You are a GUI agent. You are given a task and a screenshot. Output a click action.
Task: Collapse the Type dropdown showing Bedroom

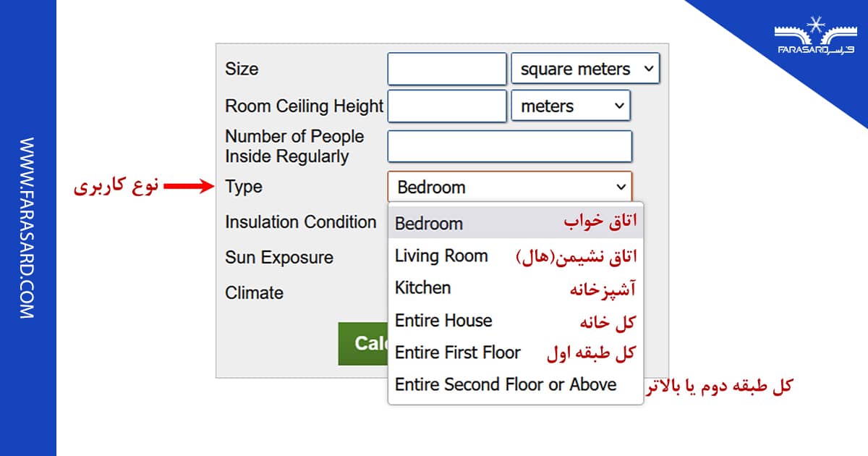[509, 187]
